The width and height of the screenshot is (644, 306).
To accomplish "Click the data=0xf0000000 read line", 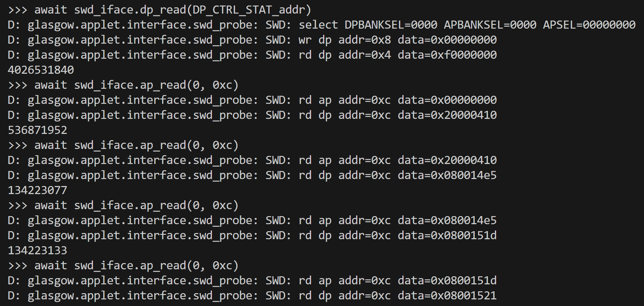I will pos(252,55).
